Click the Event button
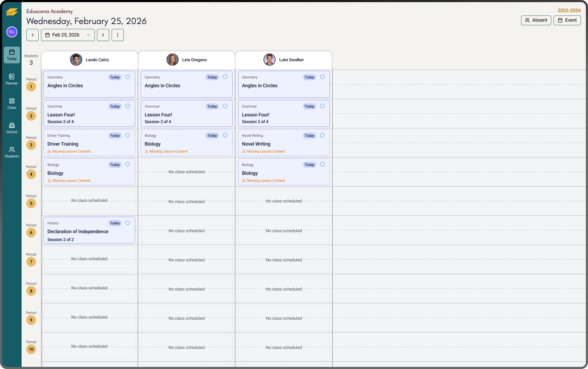Screen dimensions: 588x369 567,20
